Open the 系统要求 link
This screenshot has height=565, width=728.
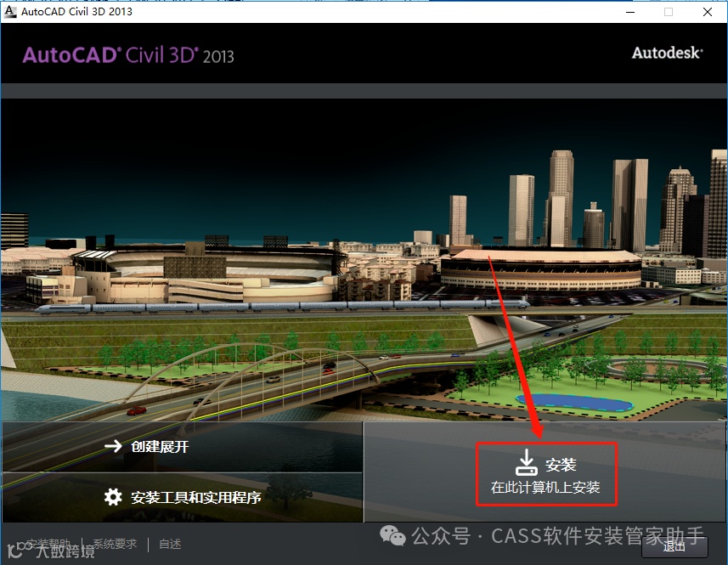tap(115, 544)
